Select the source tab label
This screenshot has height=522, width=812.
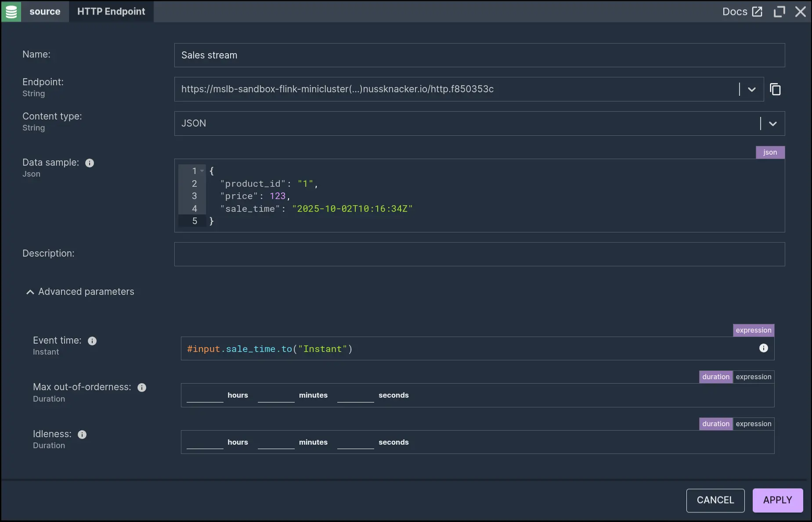pyautogui.click(x=45, y=11)
